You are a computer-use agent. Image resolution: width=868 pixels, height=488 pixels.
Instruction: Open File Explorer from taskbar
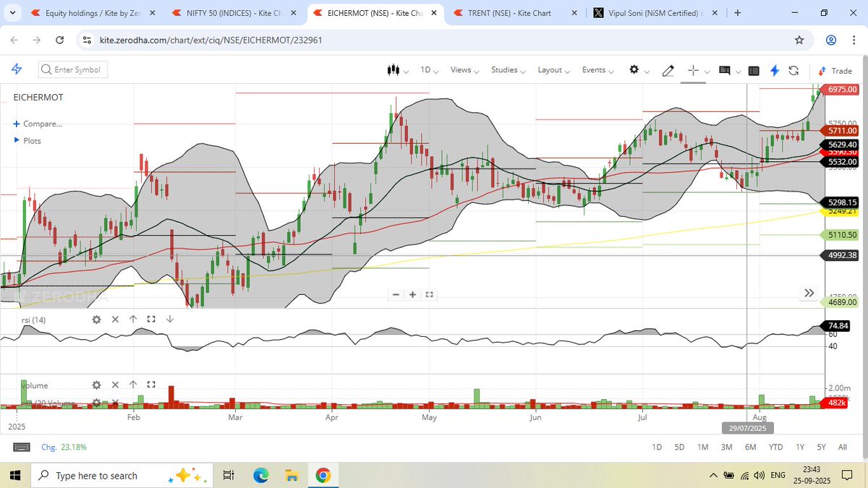[x=292, y=475]
